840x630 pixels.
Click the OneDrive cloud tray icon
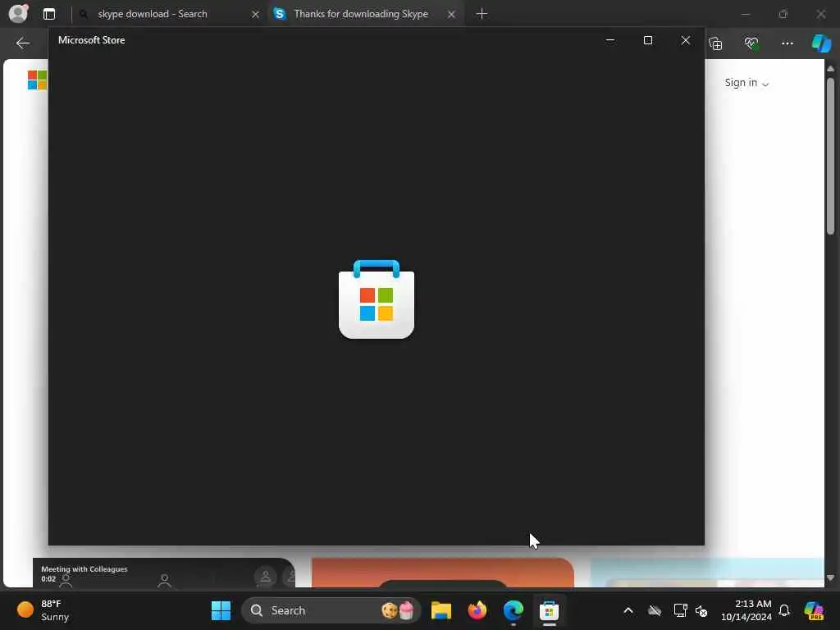click(x=654, y=610)
